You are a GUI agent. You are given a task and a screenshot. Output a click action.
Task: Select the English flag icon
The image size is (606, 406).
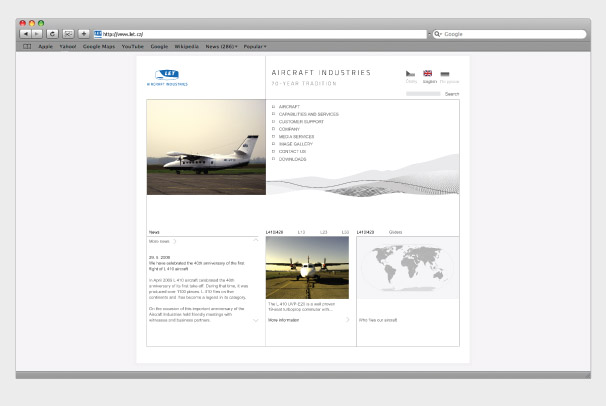[428, 74]
